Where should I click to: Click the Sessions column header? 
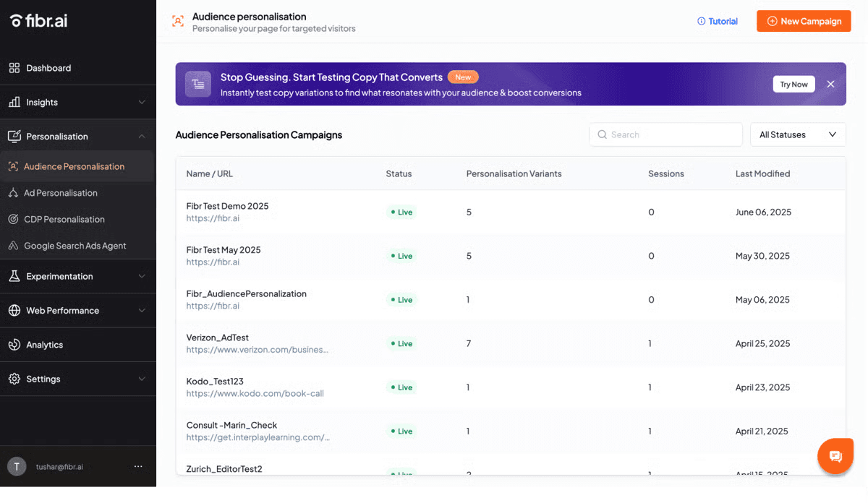(x=665, y=173)
